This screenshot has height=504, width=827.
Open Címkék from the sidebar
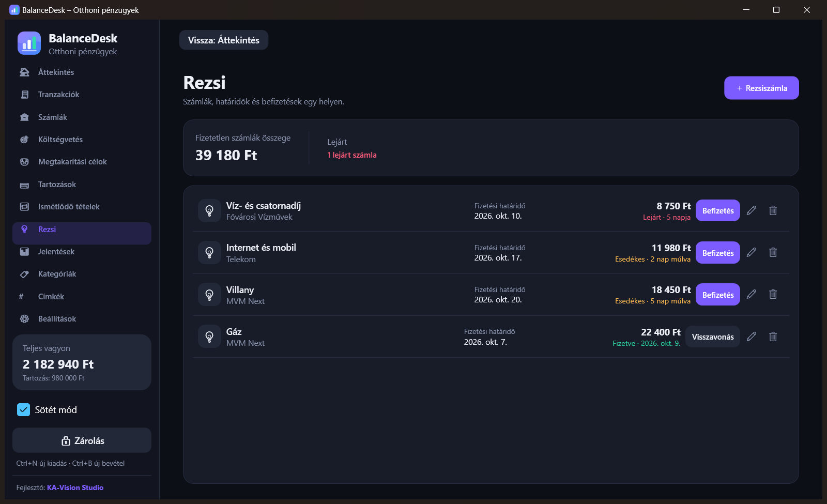(x=82, y=297)
